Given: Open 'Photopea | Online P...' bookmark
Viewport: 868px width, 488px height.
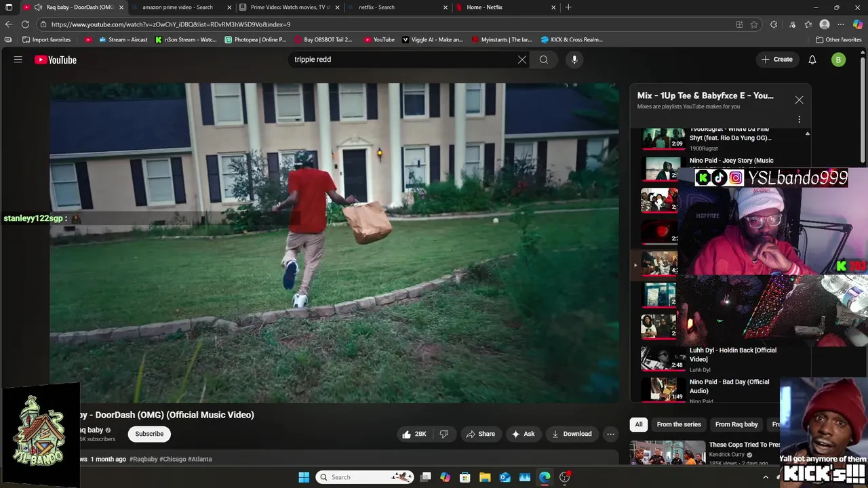Looking at the screenshot, I should click(256, 39).
